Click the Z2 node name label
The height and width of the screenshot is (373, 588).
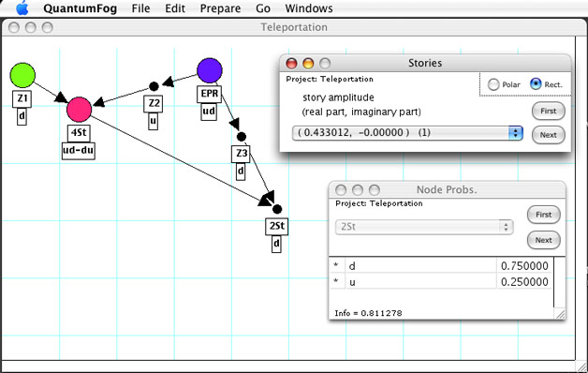[x=153, y=104]
